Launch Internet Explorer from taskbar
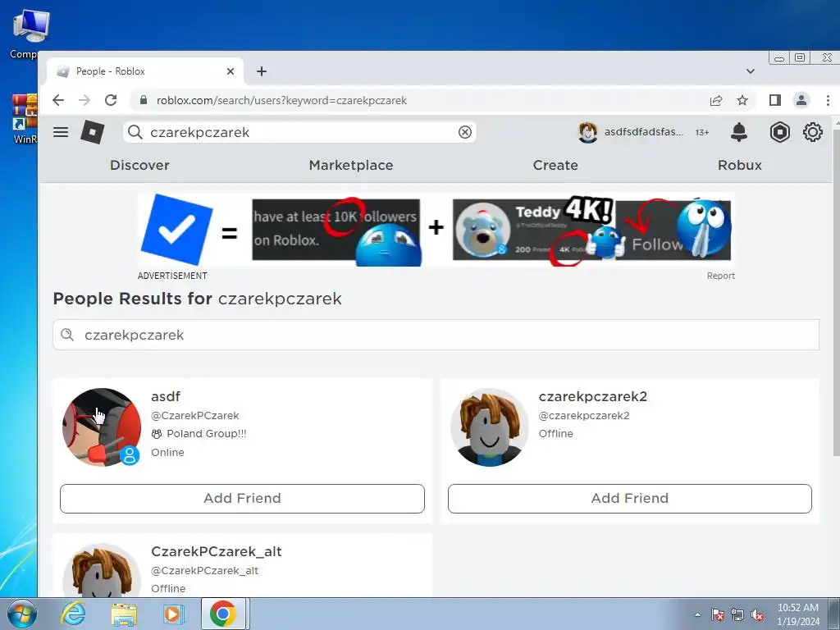 tap(73, 614)
